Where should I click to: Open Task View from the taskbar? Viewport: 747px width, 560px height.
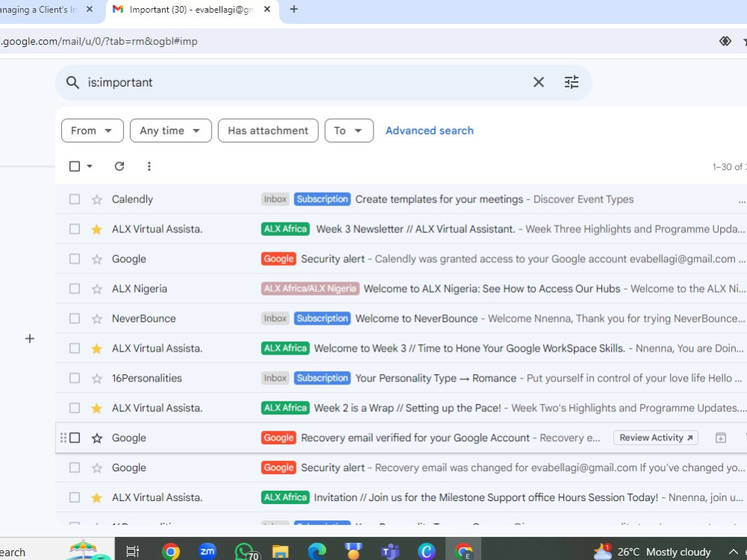tap(132, 552)
